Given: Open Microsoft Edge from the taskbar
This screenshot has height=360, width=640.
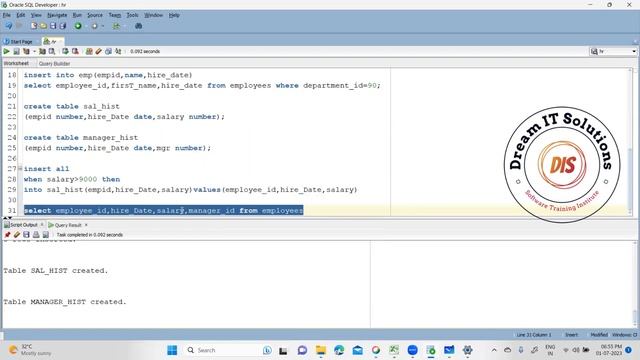Looking at the screenshot, I should point(339,350).
